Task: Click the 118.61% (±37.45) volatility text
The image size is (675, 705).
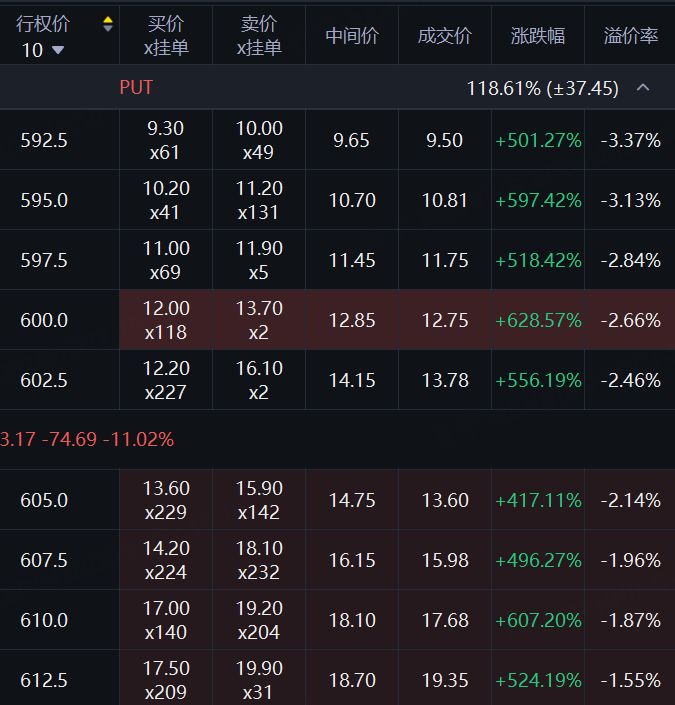Action: 543,88
